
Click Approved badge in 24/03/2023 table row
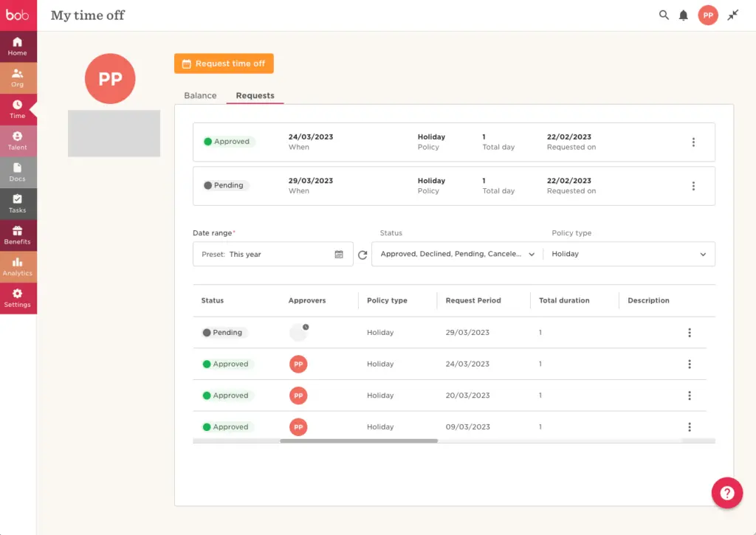(x=226, y=364)
